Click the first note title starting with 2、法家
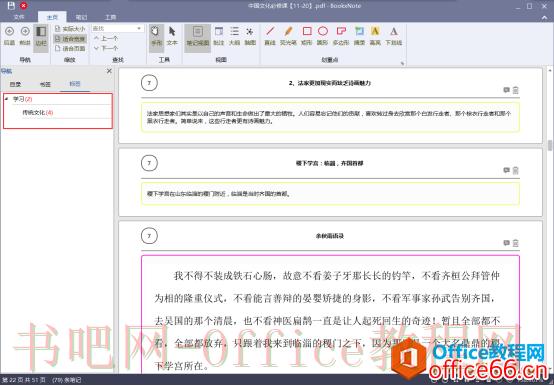Screen dimensions: 554x386 pyautogui.click(x=330, y=83)
